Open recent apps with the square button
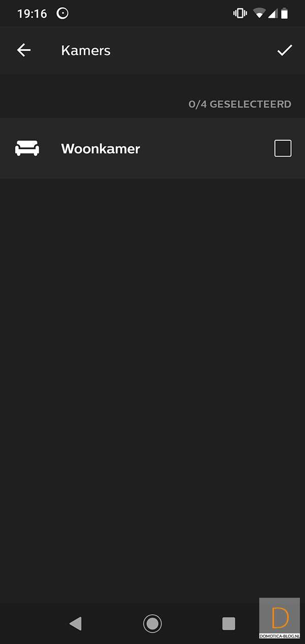305x644 pixels. pos(229,623)
